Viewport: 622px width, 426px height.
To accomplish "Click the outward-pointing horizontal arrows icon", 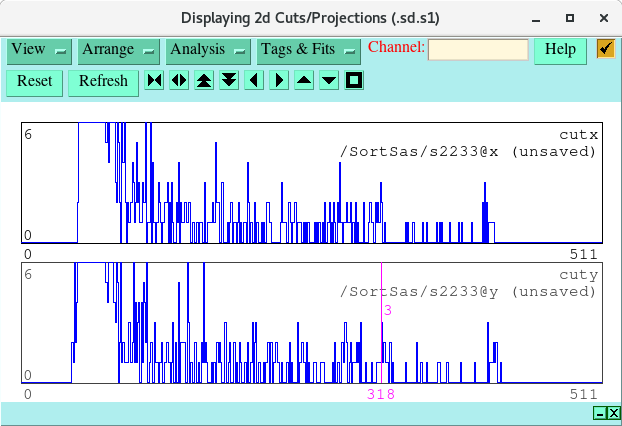I will point(180,81).
